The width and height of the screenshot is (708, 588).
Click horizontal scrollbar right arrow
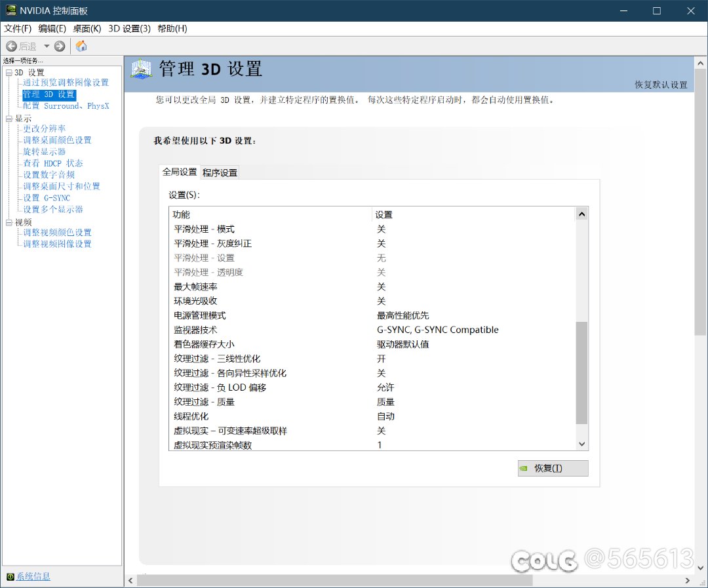click(x=687, y=581)
